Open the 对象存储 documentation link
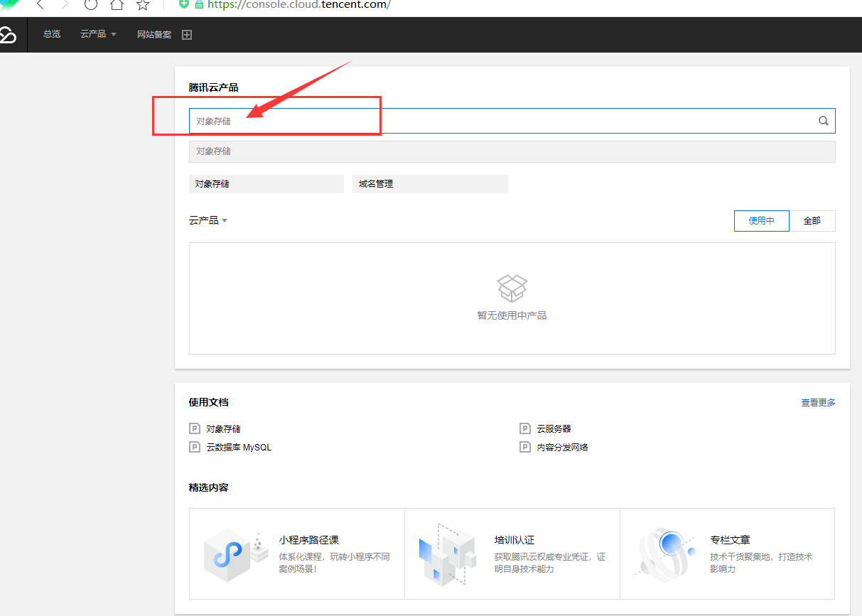Screen dimensions: 862x616 [x=224, y=428]
